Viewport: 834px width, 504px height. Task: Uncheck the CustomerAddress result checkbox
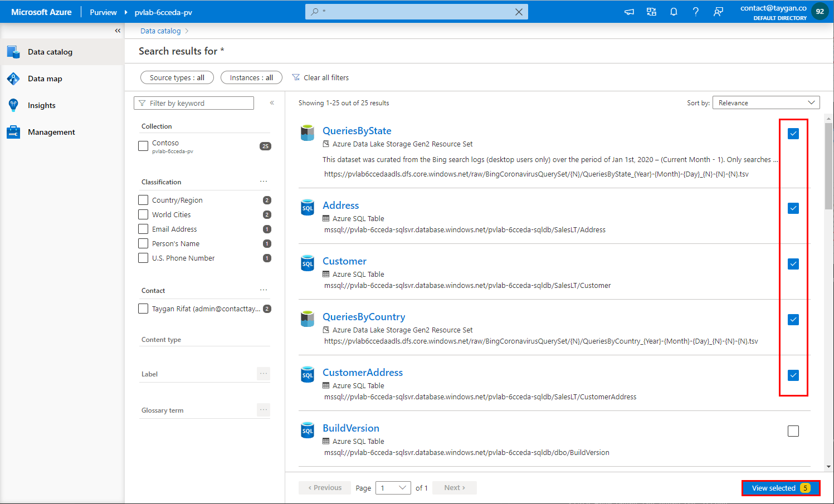793,375
